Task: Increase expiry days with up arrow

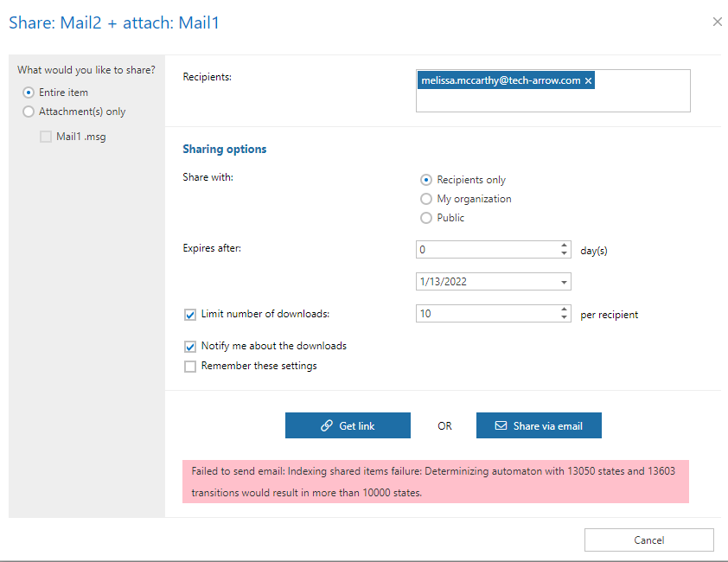Action: tap(565, 245)
